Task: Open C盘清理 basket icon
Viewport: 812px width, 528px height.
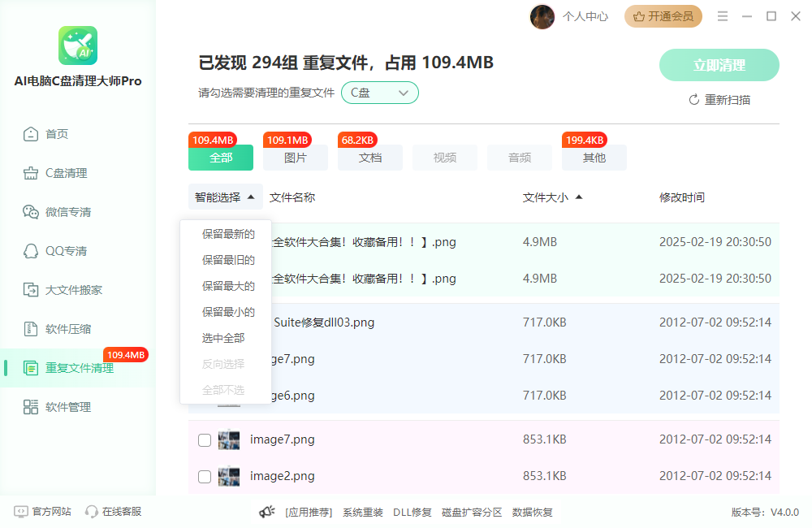Action: (x=31, y=173)
